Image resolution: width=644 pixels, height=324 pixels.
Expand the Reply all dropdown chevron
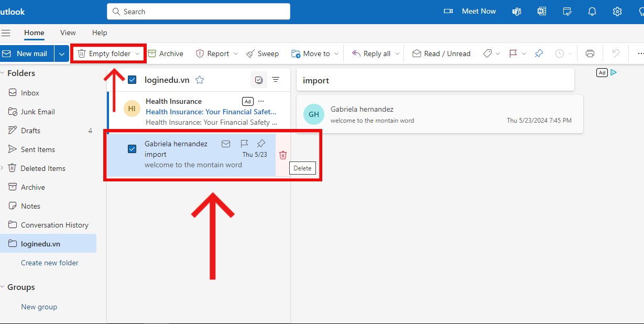(x=397, y=53)
